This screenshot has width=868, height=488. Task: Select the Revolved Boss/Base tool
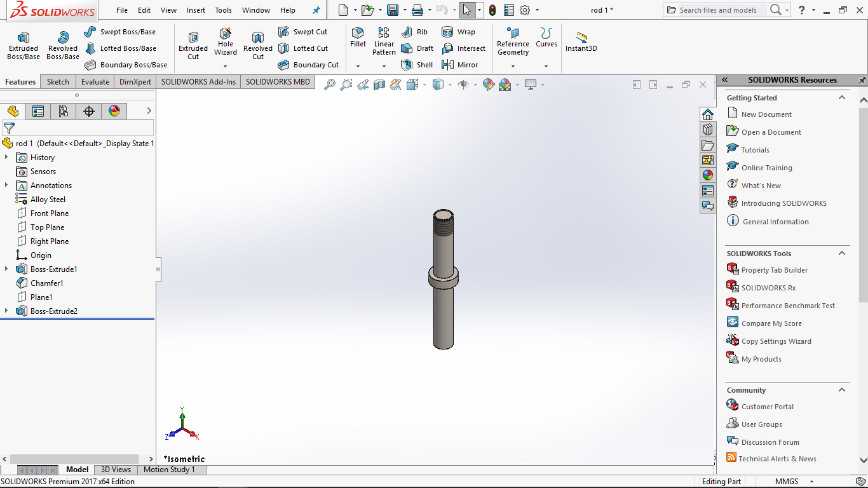pos(63,46)
